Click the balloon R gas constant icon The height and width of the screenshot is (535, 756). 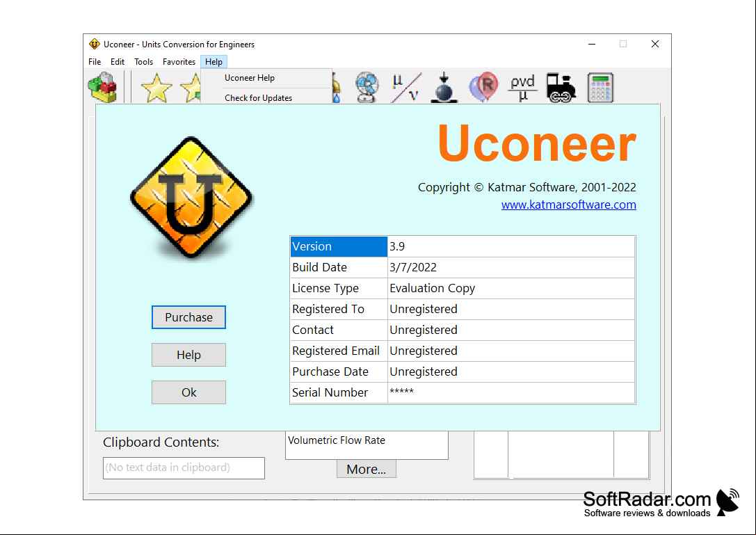pos(483,88)
